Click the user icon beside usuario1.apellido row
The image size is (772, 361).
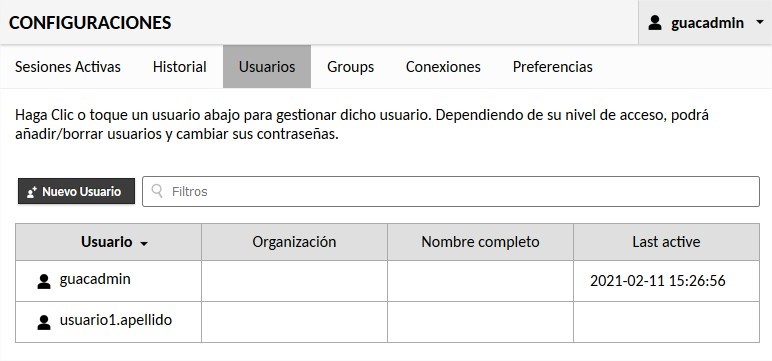(x=44, y=323)
